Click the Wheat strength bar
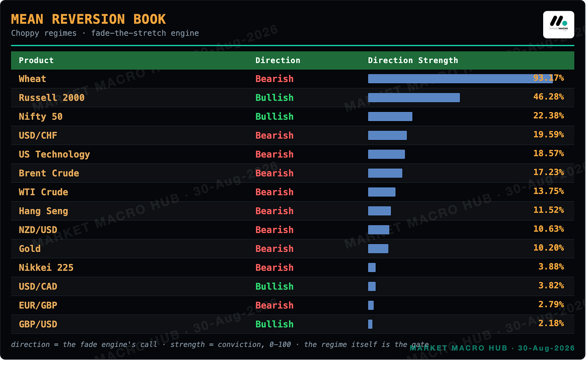The width and height of the screenshot is (588, 384). (460, 79)
